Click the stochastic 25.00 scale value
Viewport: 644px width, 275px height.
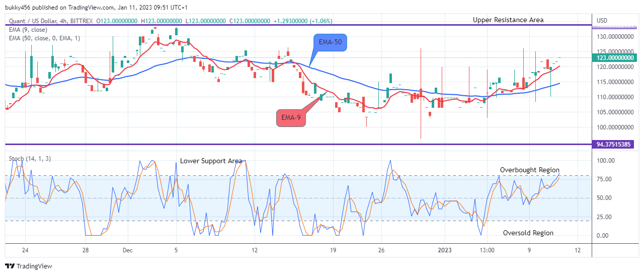click(604, 217)
